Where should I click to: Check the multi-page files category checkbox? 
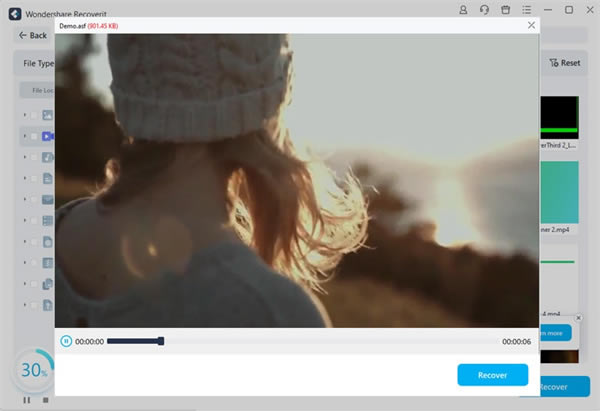34,284
